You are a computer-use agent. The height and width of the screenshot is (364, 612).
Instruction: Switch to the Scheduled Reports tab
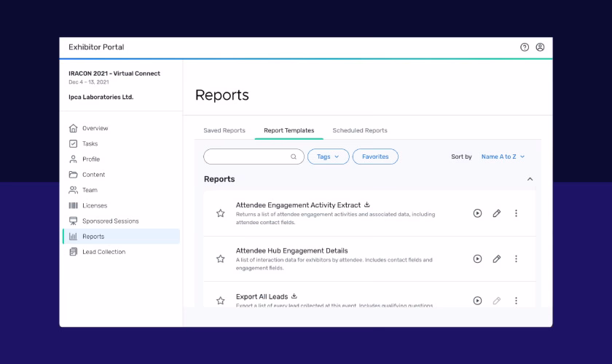(360, 130)
